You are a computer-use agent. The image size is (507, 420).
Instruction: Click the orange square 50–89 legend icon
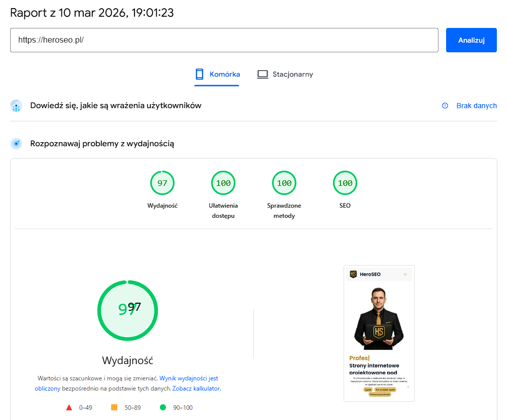click(x=114, y=407)
